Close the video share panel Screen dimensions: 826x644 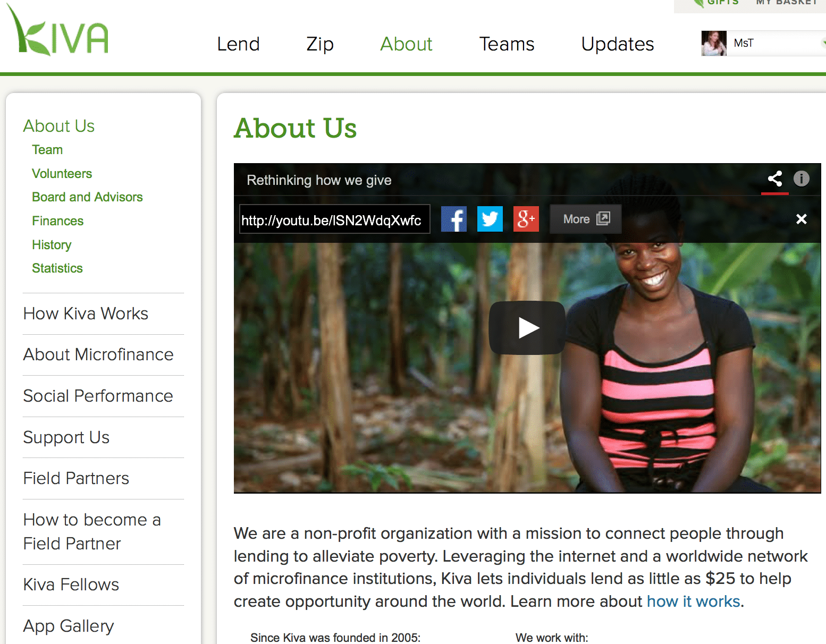pos(802,219)
